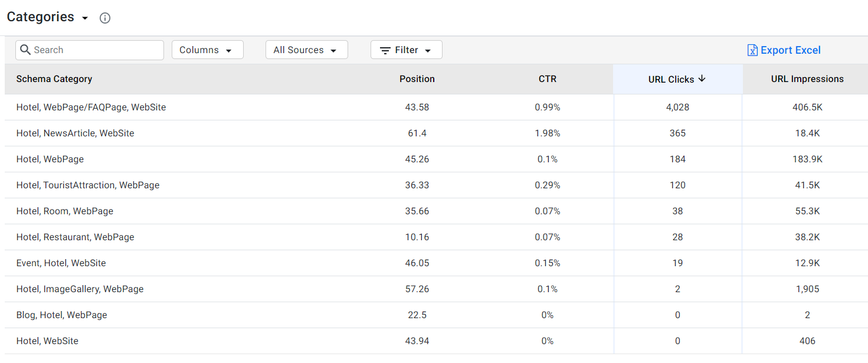Select the Blog, Hotel, WebPage row
Image resolution: width=868 pixels, height=363 pixels.
click(436, 315)
